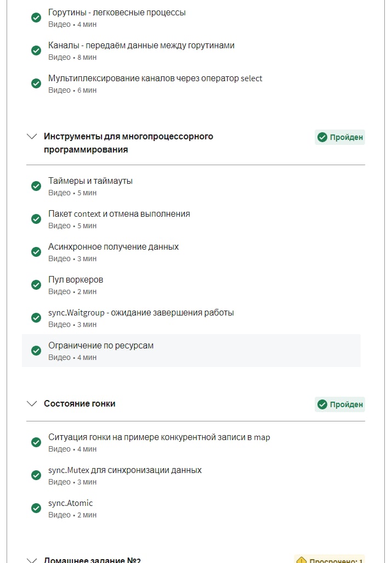Image resolution: width=392 pixels, height=563 pixels.
Task: Open sync.Mutex для синхронизации данных lesson
Action: [125, 470]
